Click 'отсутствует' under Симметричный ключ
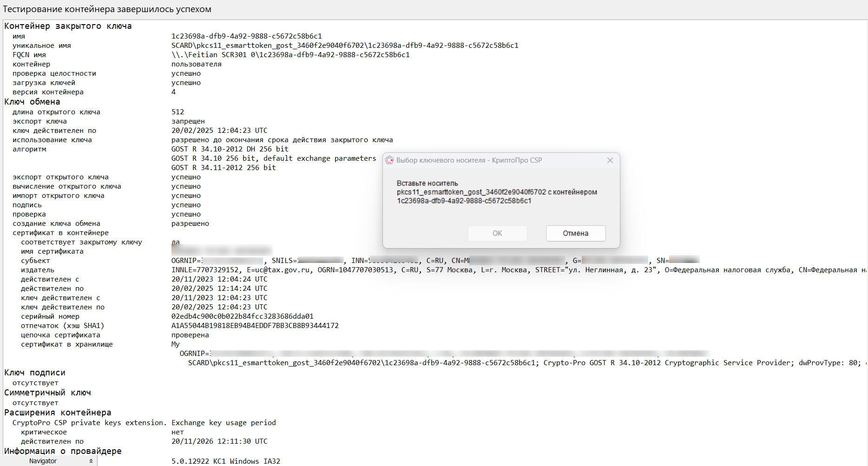Screen dimensions: 868x466 tap(35, 403)
